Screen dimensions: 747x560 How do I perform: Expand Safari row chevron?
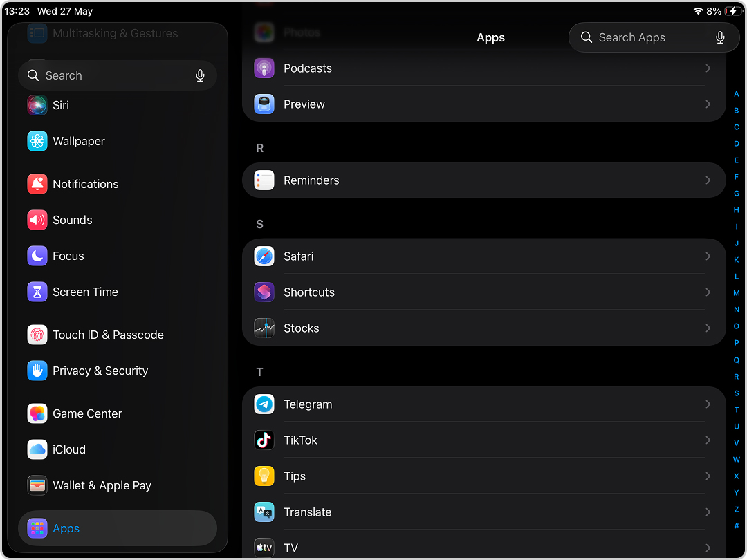[x=708, y=256]
